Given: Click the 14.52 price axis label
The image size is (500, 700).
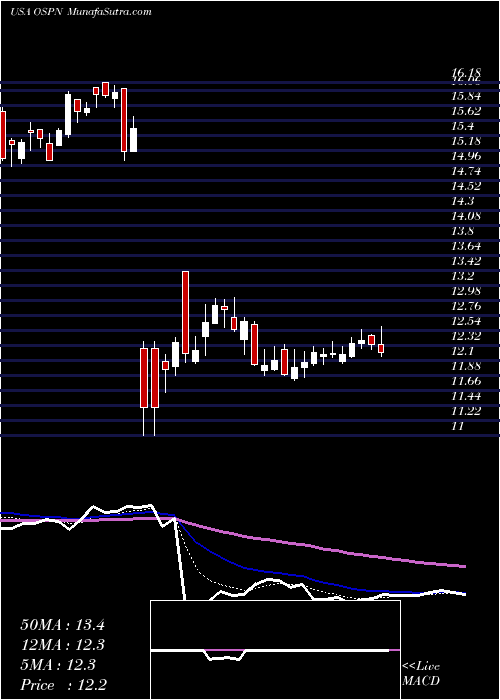Looking at the screenshot, I should tap(466, 187).
